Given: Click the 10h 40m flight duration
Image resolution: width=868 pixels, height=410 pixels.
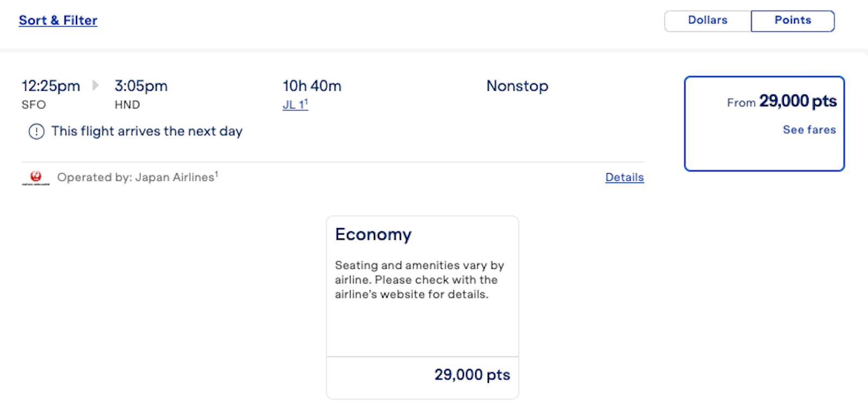Looking at the screenshot, I should click(x=312, y=86).
